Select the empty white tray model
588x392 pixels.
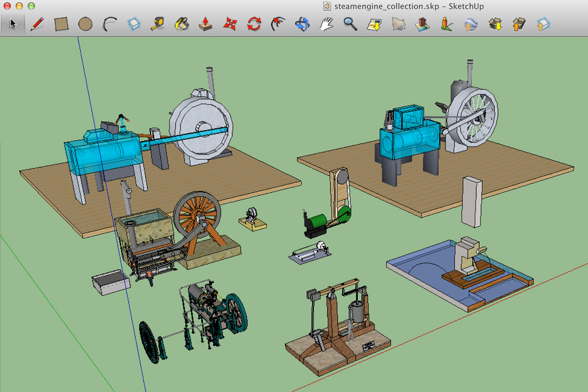coord(111,282)
